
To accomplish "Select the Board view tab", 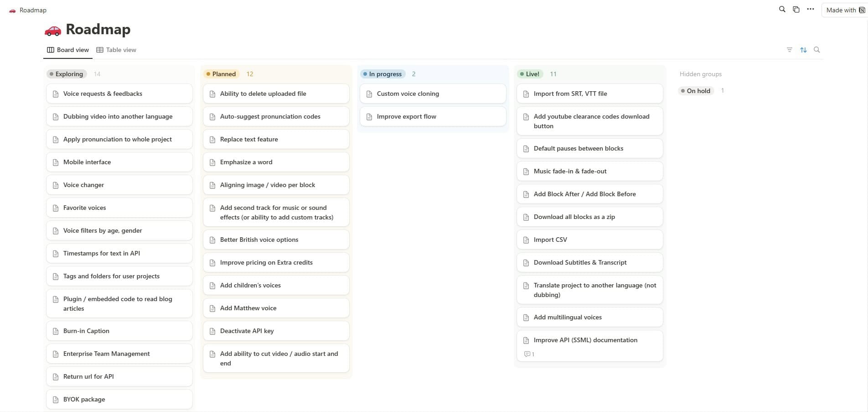I will coord(68,50).
